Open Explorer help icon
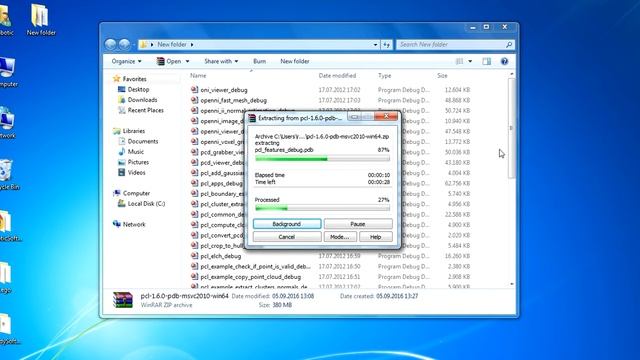640x360 pixels. click(504, 61)
